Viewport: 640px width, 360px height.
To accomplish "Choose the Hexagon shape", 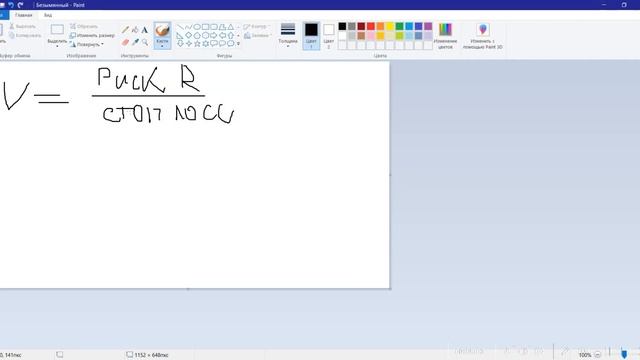I will click(x=205, y=36).
